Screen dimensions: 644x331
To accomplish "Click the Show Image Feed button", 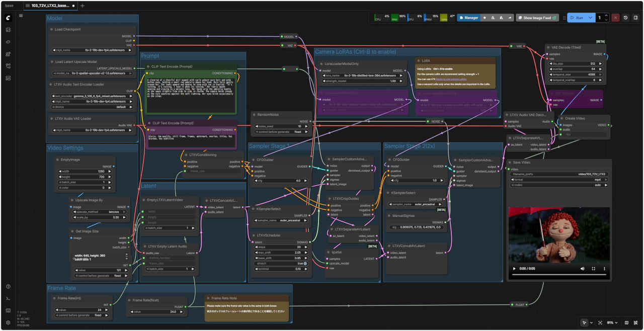I will click(537, 18).
